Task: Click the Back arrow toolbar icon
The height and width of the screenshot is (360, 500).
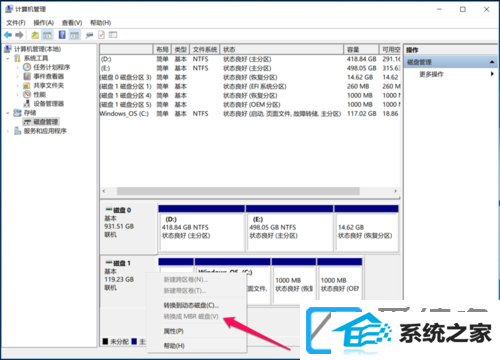Action: [x=8, y=35]
